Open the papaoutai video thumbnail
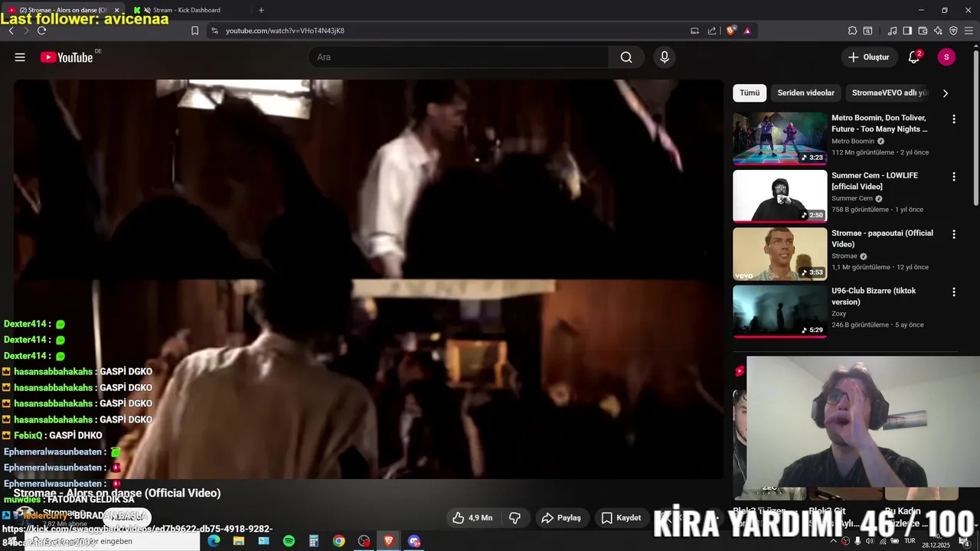Screen dimensions: 980x551 click(x=780, y=253)
